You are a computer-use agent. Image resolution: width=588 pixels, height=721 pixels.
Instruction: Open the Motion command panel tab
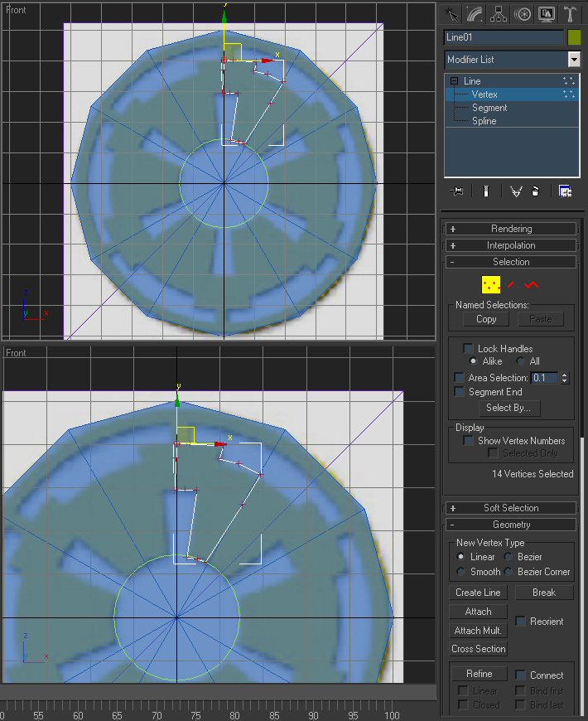tap(523, 14)
